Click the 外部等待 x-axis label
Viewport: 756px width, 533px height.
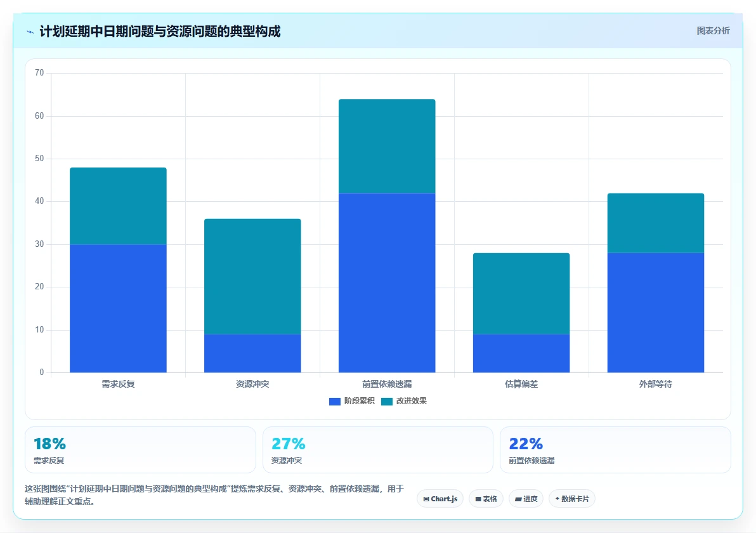coord(656,384)
